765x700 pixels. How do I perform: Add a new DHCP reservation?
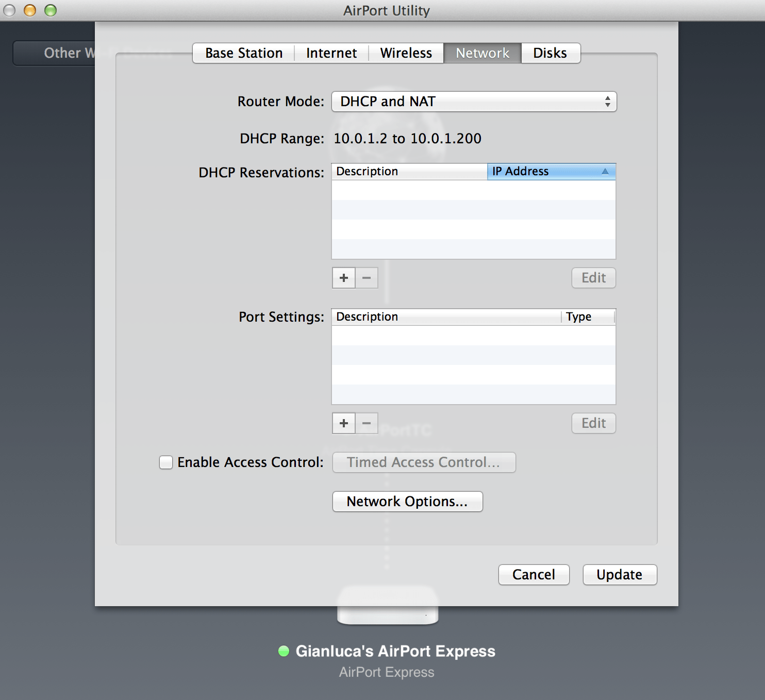[343, 278]
